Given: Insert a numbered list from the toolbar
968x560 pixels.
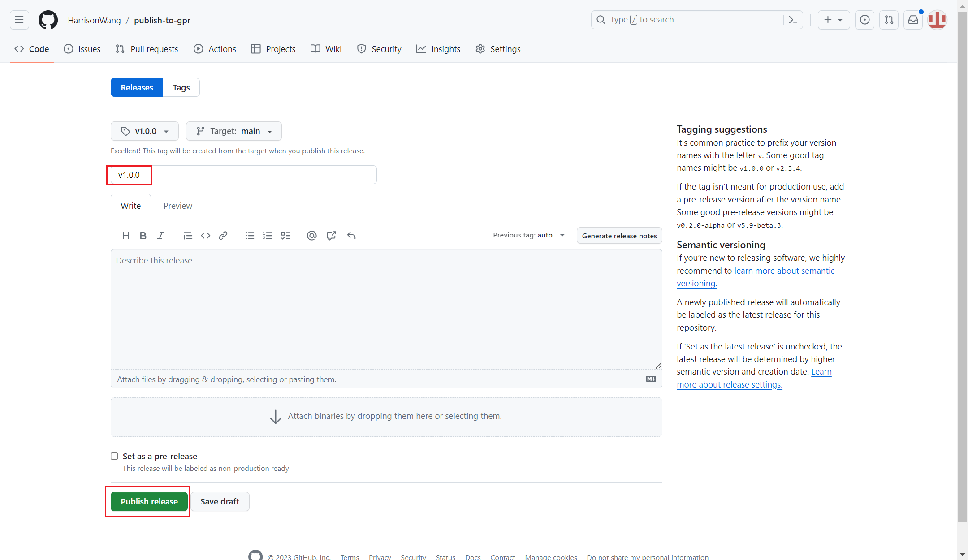Looking at the screenshot, I should pyautogui.click(x=268, y=235).
